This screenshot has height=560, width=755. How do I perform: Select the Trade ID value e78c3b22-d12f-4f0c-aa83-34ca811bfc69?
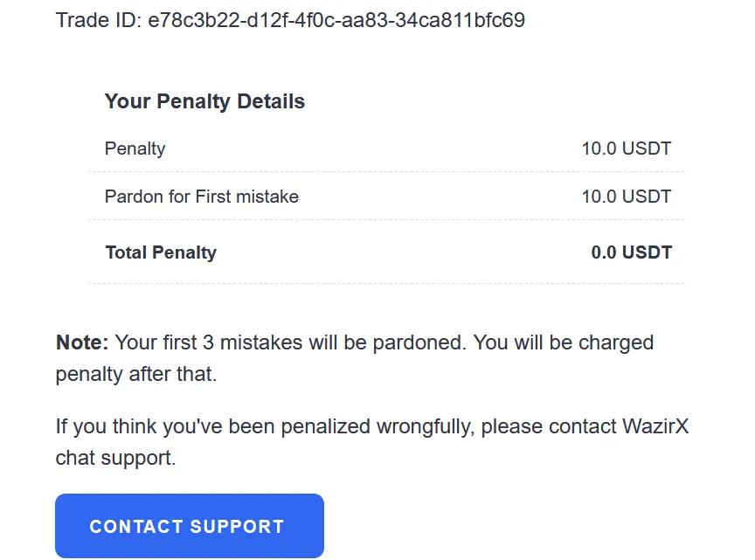coord(336,20)
